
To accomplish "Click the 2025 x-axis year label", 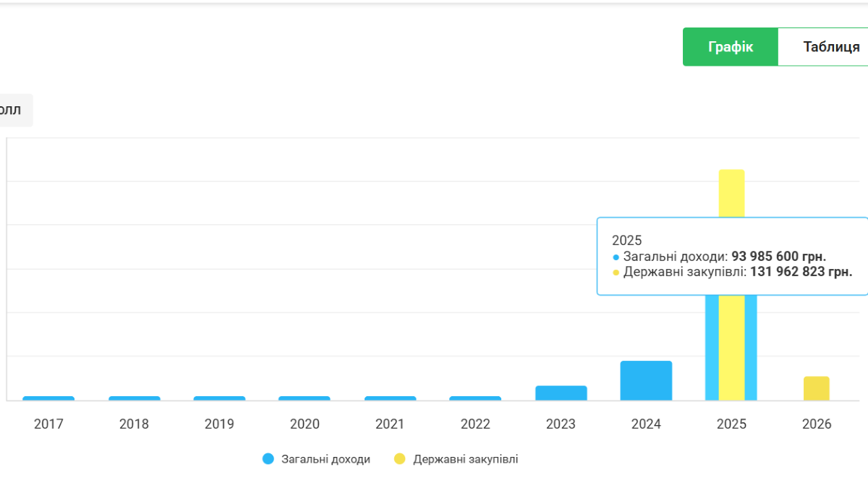I will 731,424.
